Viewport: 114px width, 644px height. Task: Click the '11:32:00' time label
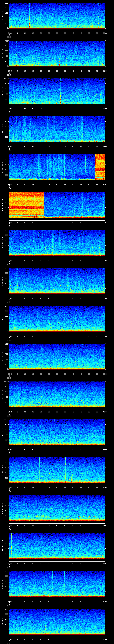pyautogui.click(x=9, y=147)
